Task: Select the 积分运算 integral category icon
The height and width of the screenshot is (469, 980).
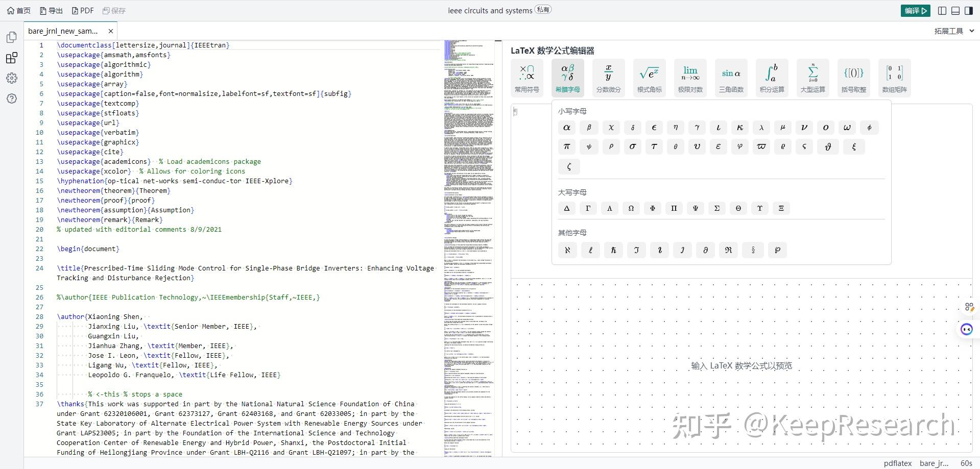Action: [x=772, y=78]
